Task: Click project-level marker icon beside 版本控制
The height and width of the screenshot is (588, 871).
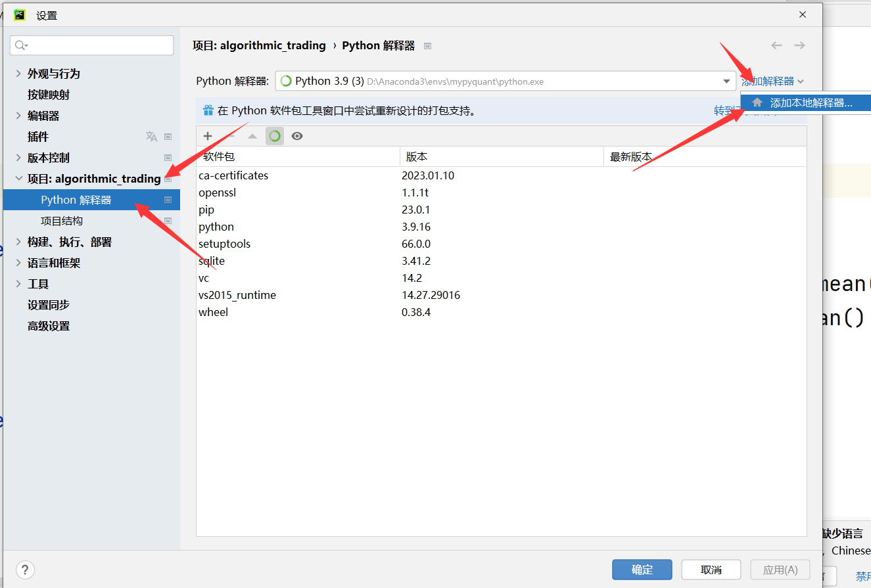Action: [x=168, y=158]
